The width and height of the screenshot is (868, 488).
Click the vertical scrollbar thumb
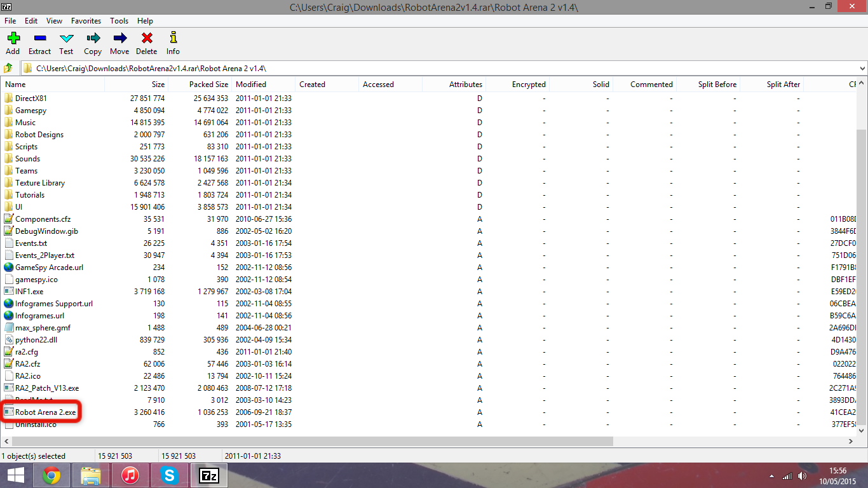pyautogui.click(x=862, y=276)
